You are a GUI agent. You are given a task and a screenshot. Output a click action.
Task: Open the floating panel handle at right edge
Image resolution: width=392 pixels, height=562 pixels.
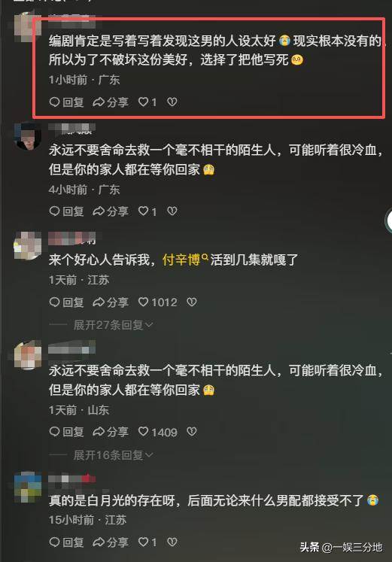tap(388, 220)
